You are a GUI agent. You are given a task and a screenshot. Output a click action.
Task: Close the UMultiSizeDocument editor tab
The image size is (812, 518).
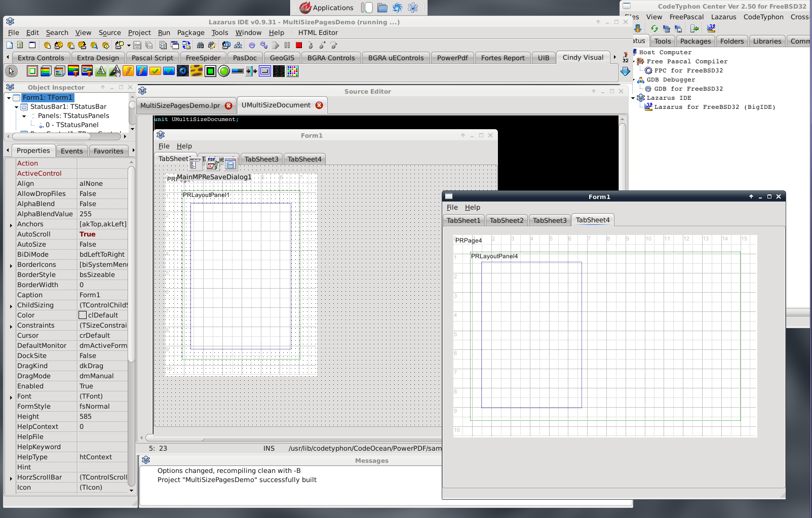(x=319, y=105)
